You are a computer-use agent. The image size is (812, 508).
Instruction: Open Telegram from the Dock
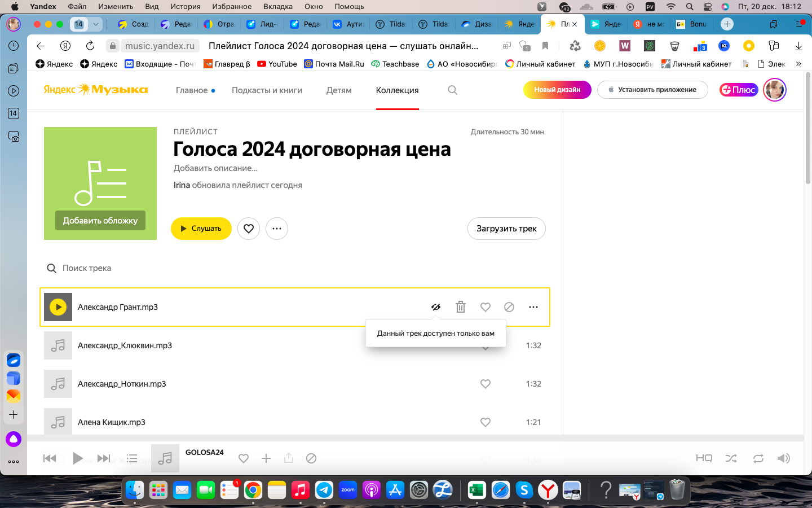click(324, 490)
